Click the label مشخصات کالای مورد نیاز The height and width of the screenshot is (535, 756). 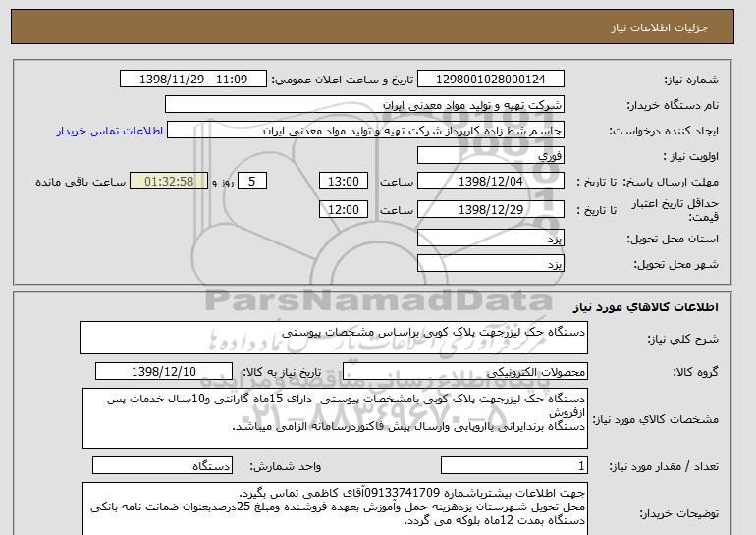(655, 420)
